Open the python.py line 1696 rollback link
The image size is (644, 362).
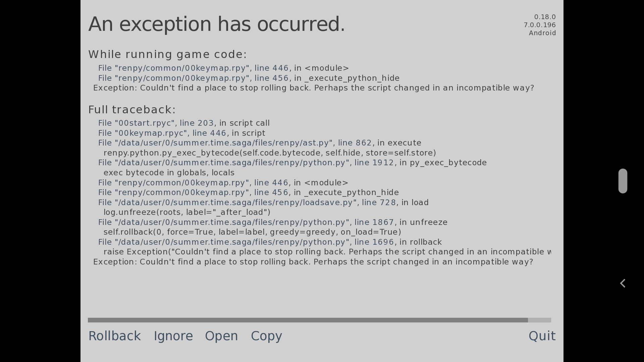click(x=246, y=242)
